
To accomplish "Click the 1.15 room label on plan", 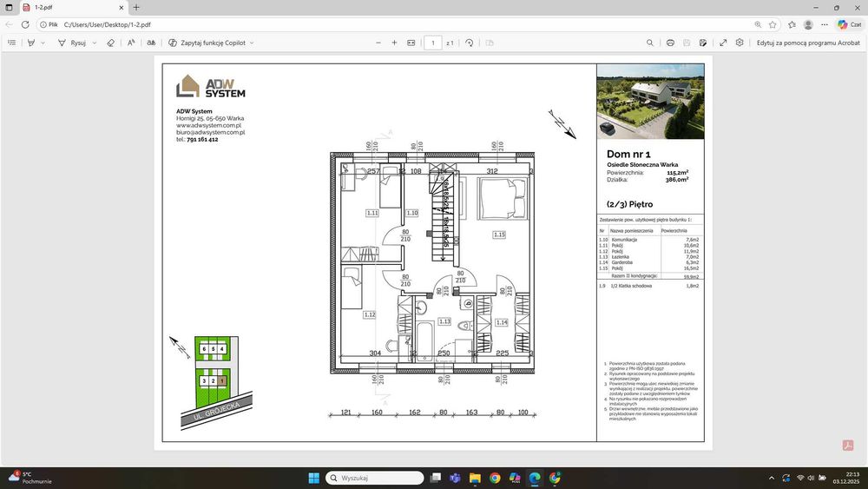I will pos(499,235).
